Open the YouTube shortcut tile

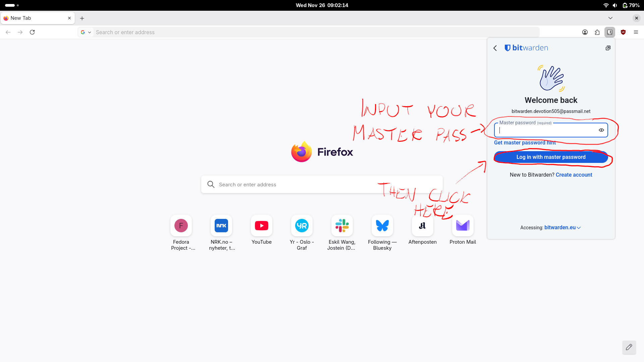point(261,226)
